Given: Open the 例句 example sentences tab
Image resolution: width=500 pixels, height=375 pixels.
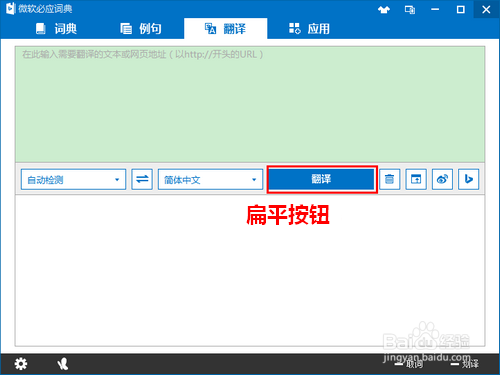Looking at the screenshot, I should pyautogui.click(x=141, y=29).
